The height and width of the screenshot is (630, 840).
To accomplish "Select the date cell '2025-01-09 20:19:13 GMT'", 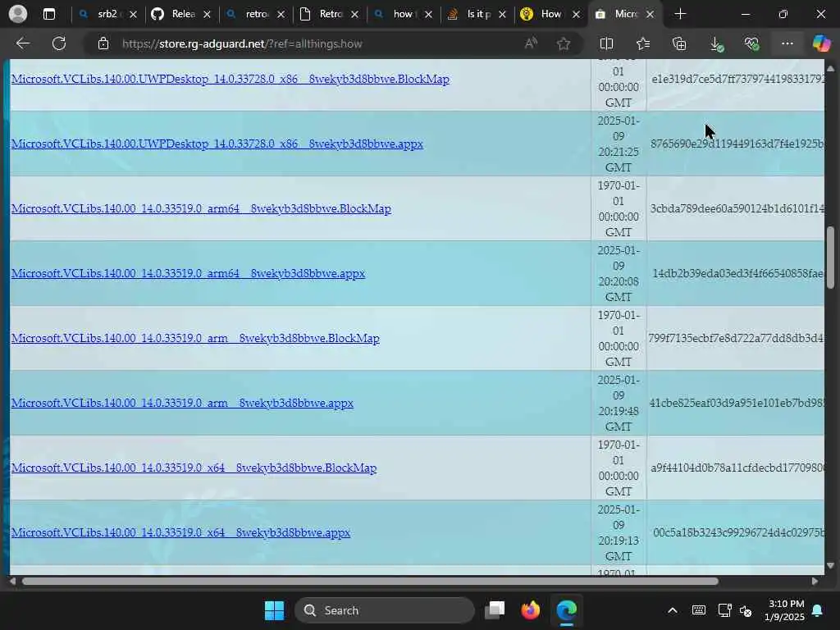I will pyautogui.click(x=619, y=533).
